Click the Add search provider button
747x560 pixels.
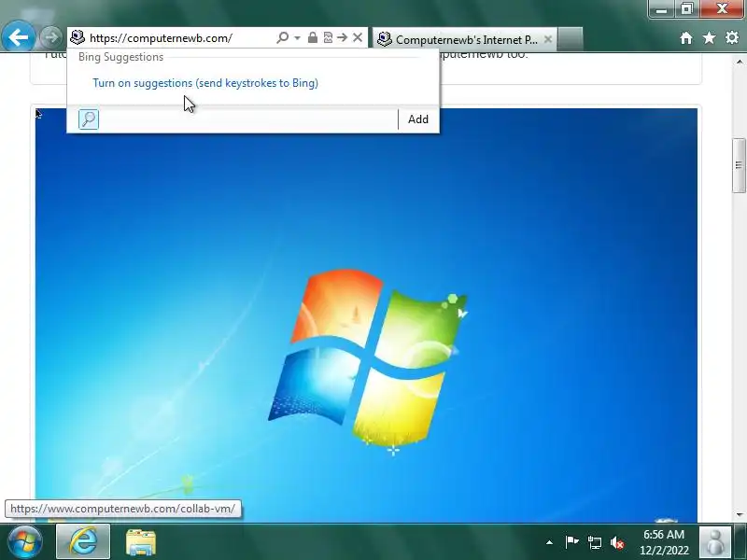417,119
